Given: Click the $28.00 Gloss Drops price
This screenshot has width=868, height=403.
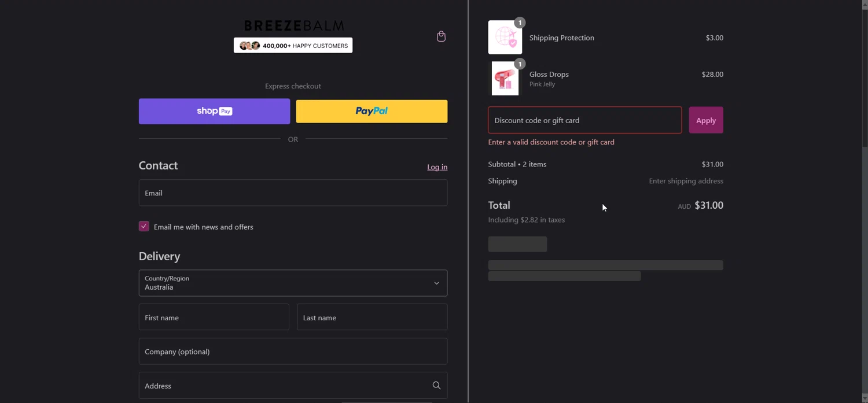Looking at the screenshot, I should tap(712, 74).
